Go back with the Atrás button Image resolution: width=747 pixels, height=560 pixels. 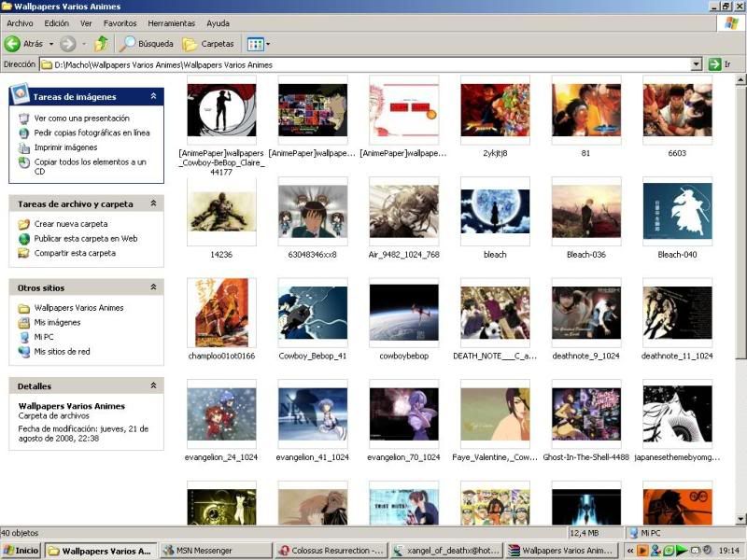tap(24, 44)
